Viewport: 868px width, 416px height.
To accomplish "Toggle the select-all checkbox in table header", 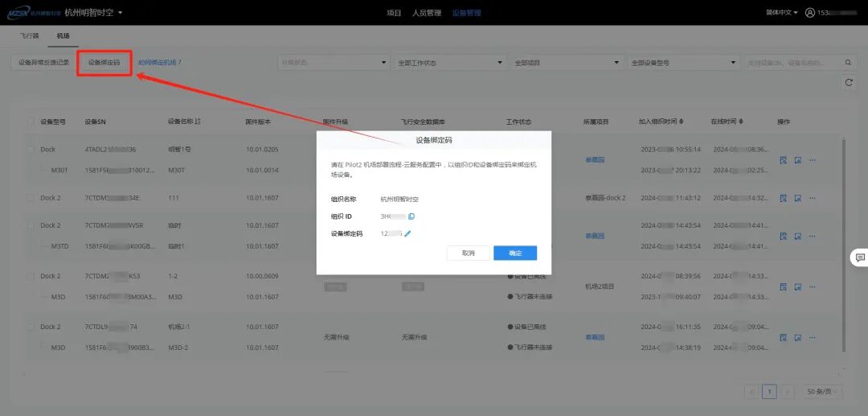I will pyautogui.click(x=31, y=122).
